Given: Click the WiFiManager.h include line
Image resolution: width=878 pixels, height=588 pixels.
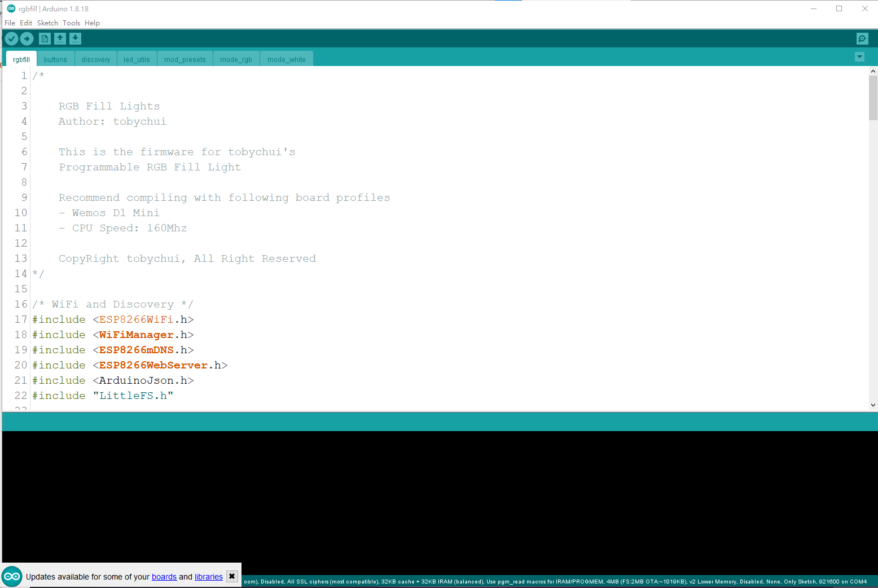Looking at the screenshot, I should click(x=113, y=335).
